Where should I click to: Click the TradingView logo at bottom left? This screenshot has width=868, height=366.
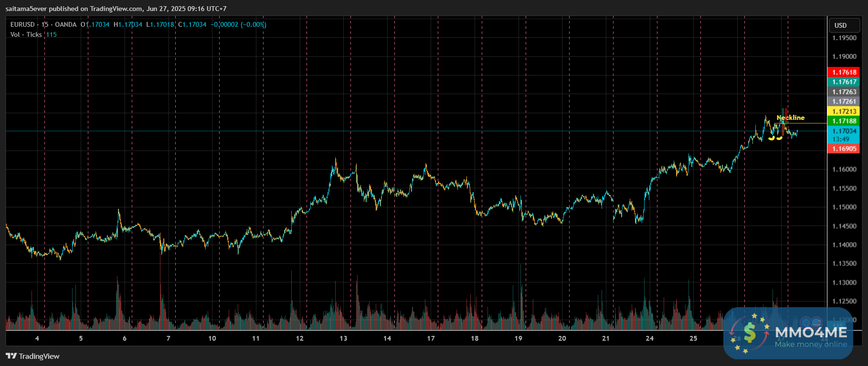coord(32,356)
